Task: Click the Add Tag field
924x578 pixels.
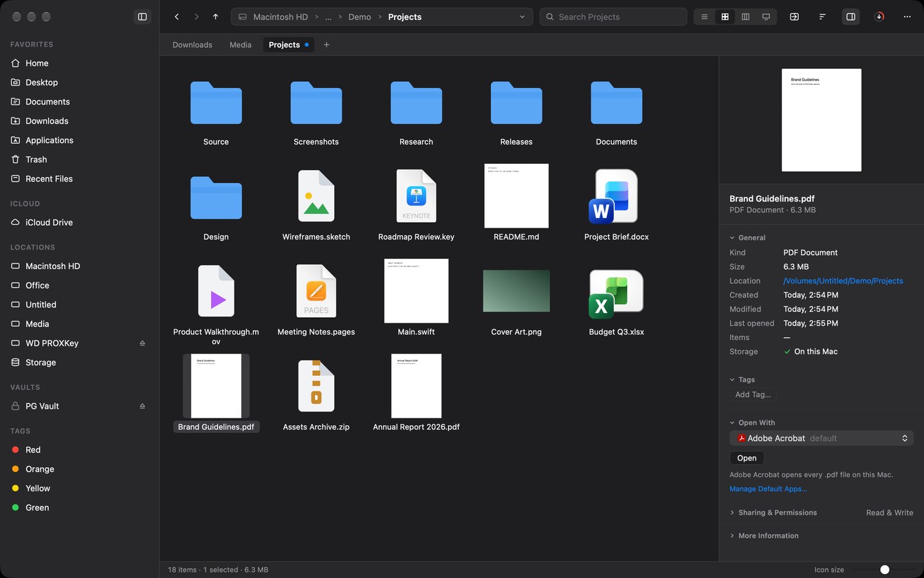Action: [x=753, y=394]
